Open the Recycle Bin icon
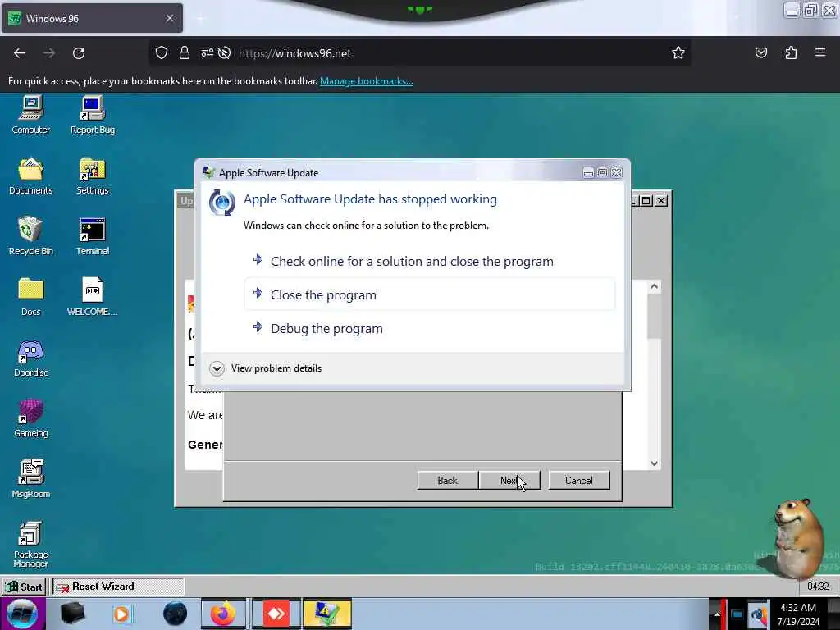This screenshot has height=630, width=840. tap(30, 235)
